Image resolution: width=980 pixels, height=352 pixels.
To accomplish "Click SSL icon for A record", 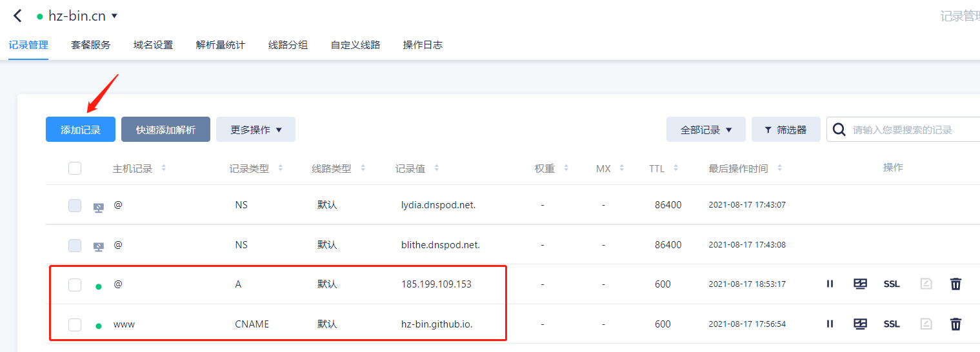I will (x=892, y=284).
